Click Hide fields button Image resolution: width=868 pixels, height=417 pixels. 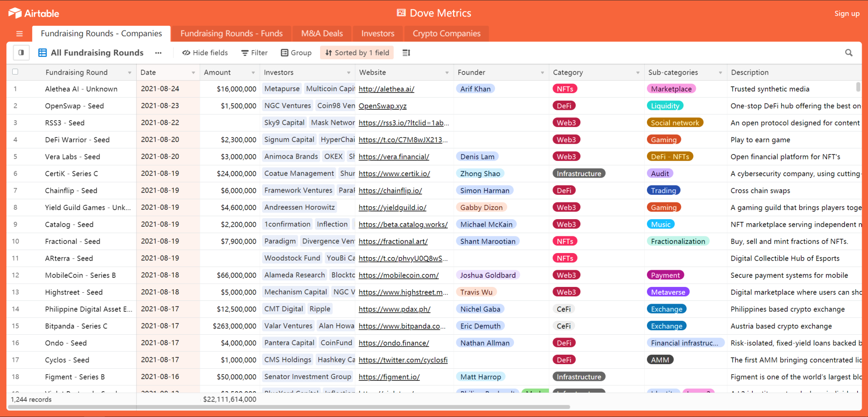(205, 53)
